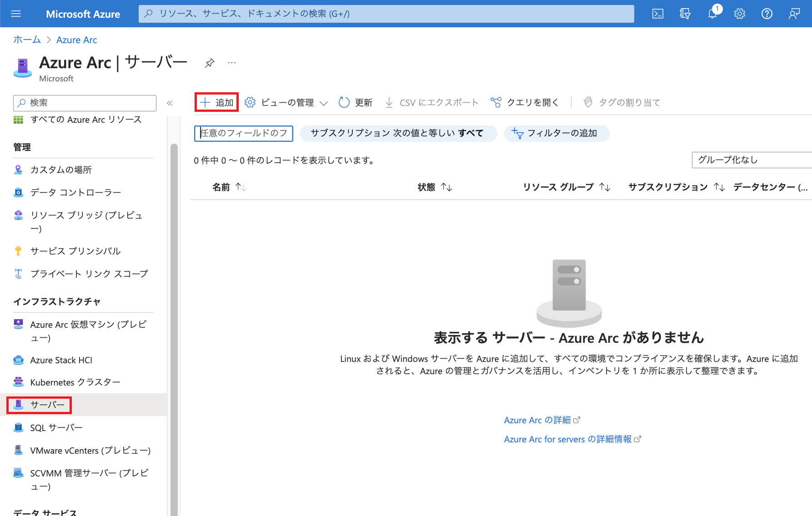Click the リソース ブリッジ icon
The height and width of the screenshot is (516, 812).
point(18,215)
